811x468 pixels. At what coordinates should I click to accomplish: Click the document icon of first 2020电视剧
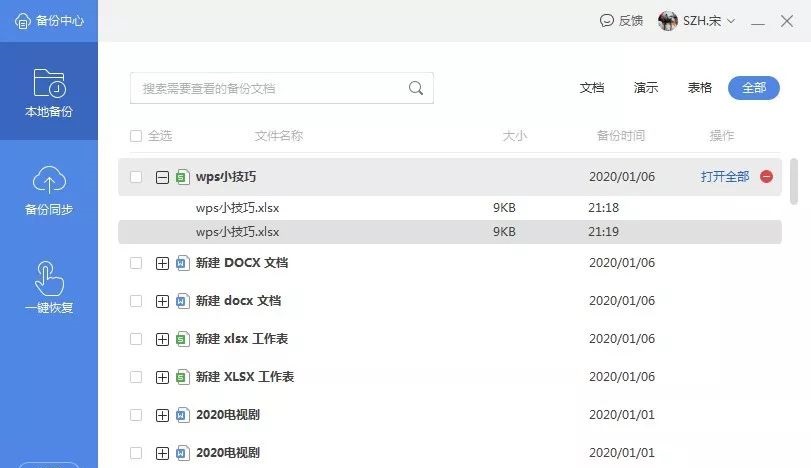point(182,415)
